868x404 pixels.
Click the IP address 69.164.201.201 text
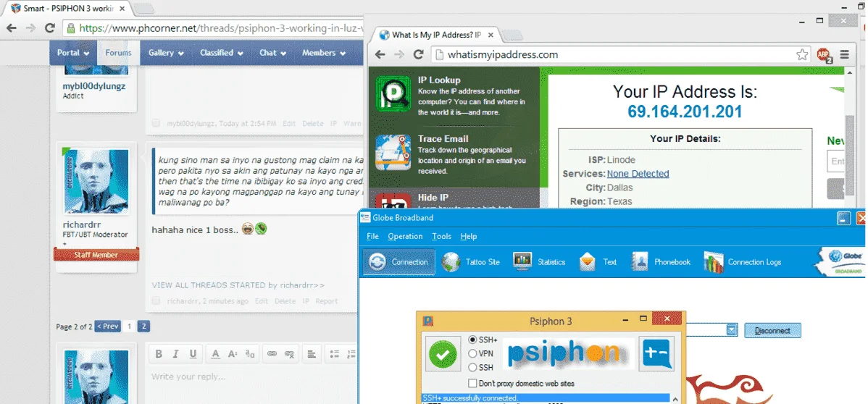click(684, 111)
